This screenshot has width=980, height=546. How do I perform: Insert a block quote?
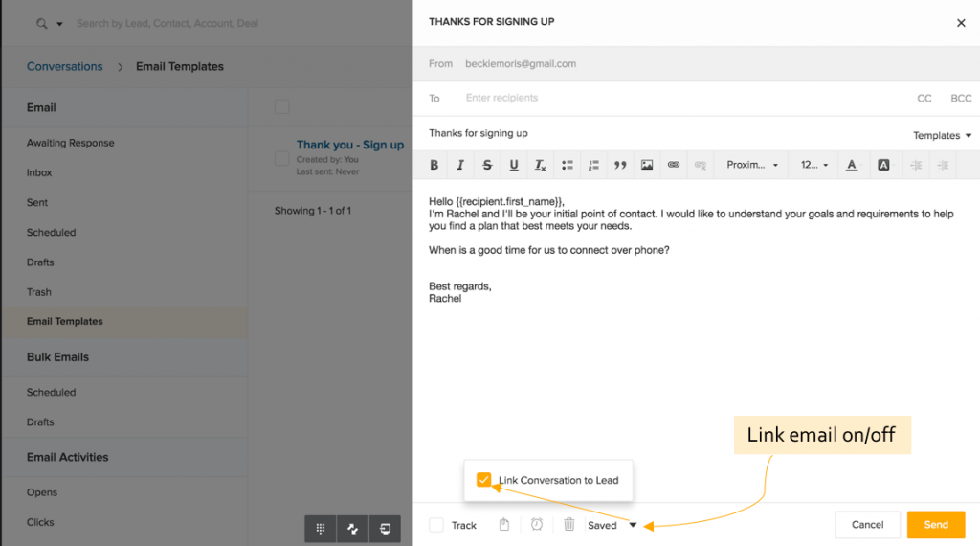click(x=620, y=165)
